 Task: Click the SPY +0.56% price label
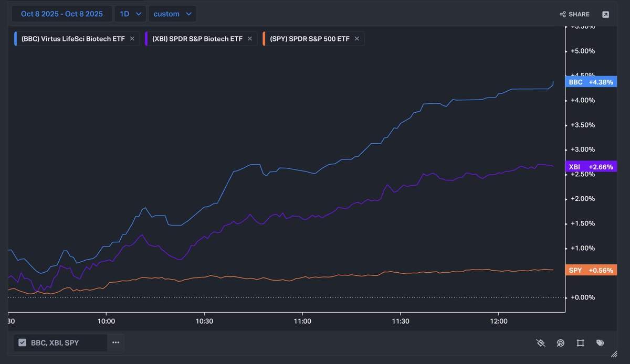(591, 270)
